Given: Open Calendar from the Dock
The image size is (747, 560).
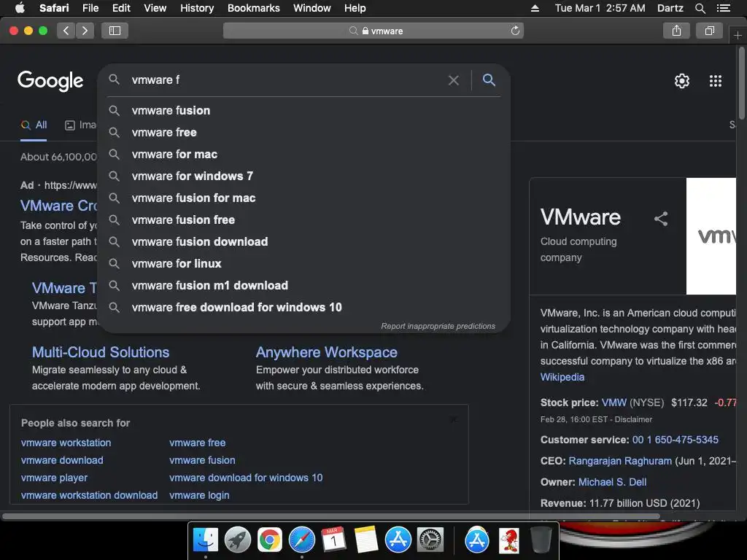Looking at the screenshot, I should pyautogui.click(x=333, y=540).
